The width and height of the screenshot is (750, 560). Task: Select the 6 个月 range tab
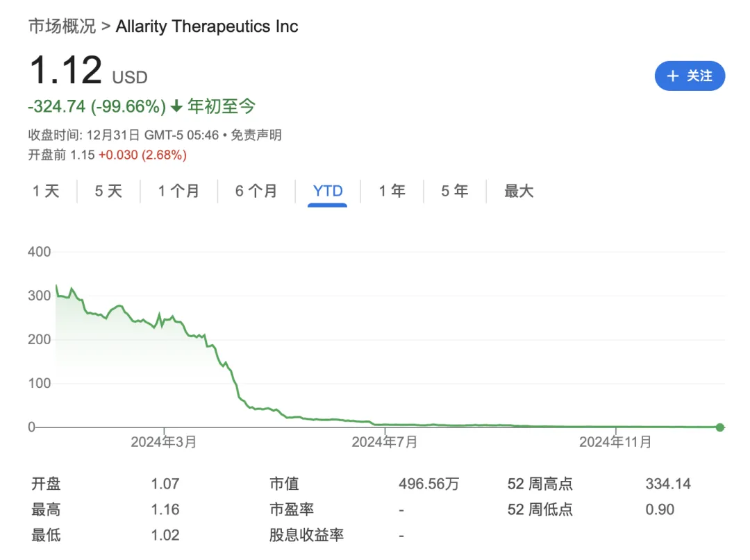click(256, 191)
